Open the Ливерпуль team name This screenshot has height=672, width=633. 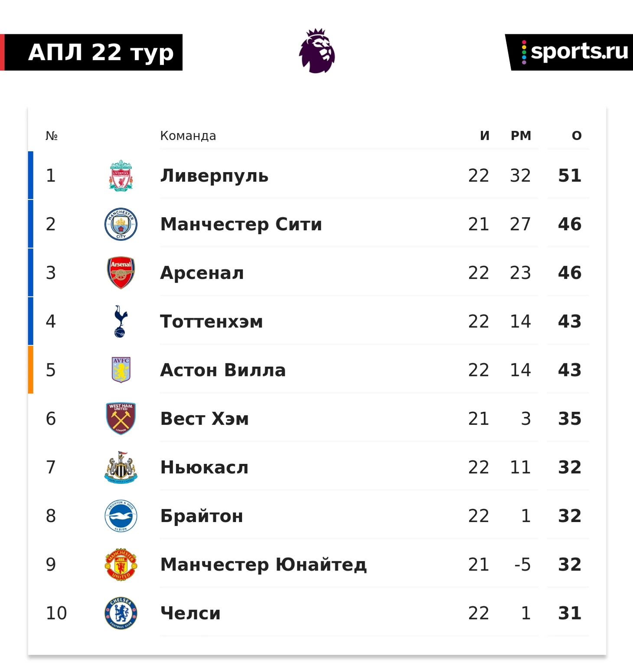coord(214,176)
